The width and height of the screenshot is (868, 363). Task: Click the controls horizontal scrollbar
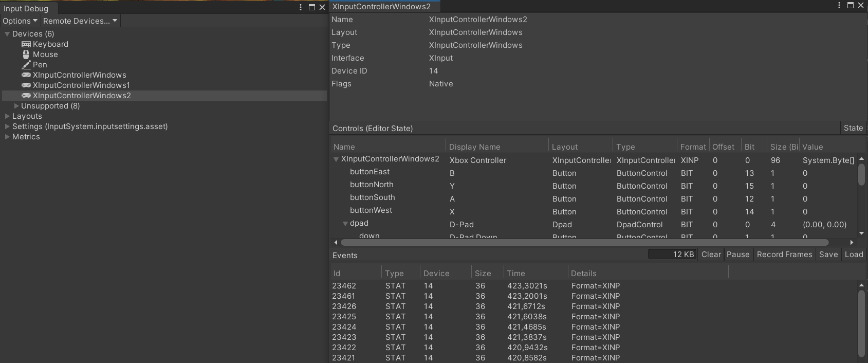tap(584, 242)
